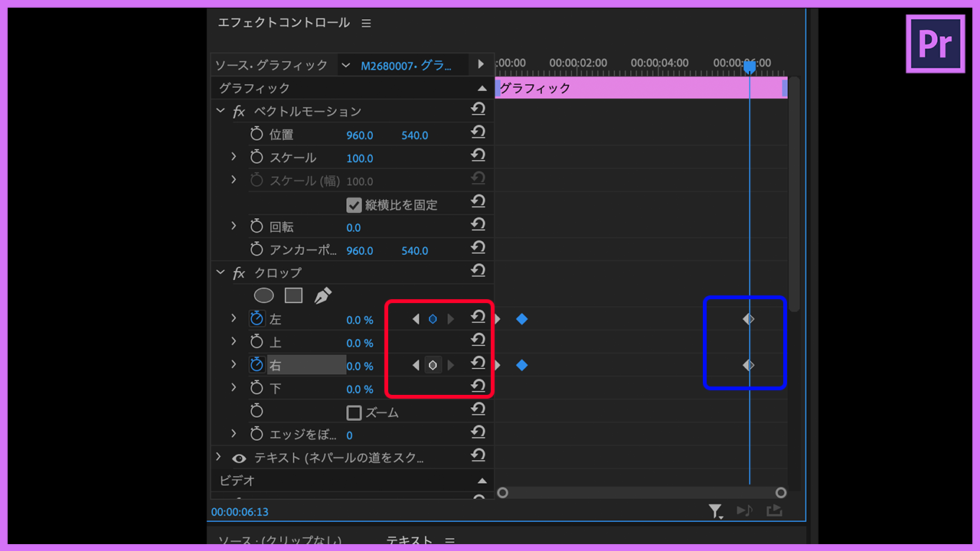Switch to the ソース：(クリップなし) tab
This screenshot has width=980, height=551.
[x=279, y=541]
